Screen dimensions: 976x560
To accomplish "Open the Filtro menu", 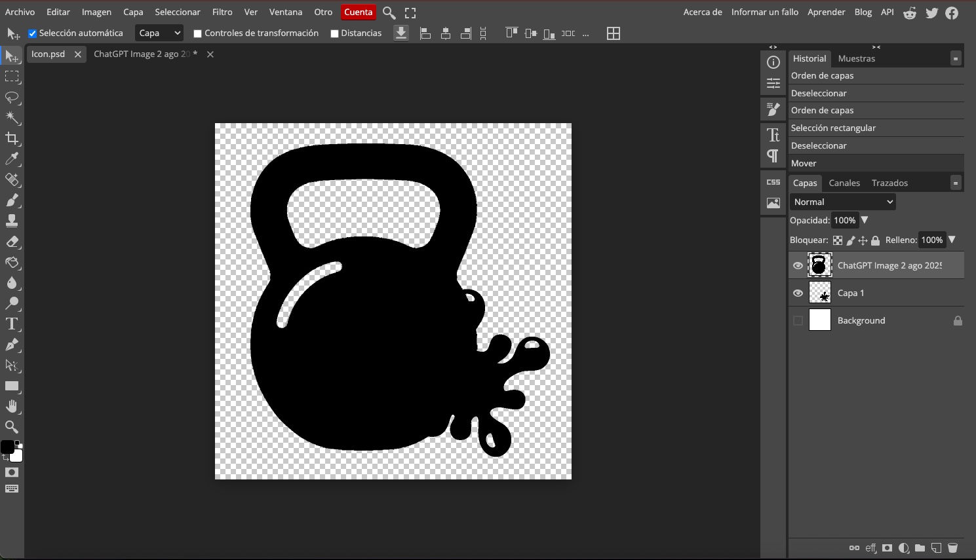I will [x=222, y=12].
